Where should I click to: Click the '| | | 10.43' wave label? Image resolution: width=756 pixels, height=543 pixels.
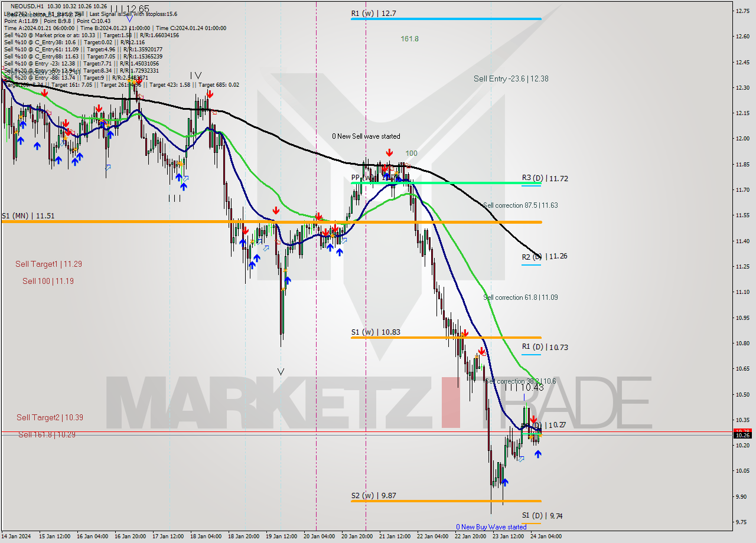[x=524, y=387]
